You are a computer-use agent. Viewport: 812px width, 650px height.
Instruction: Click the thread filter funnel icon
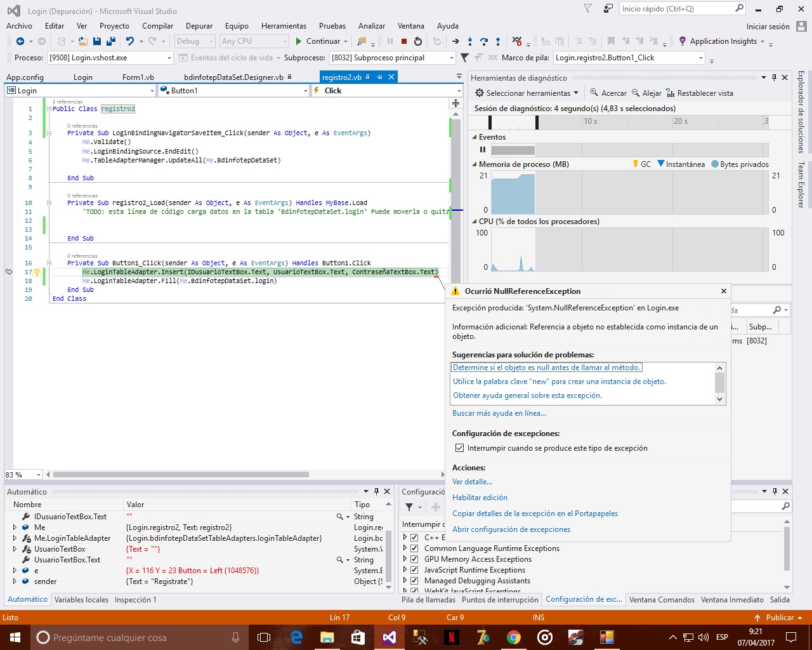coord(464,58)
